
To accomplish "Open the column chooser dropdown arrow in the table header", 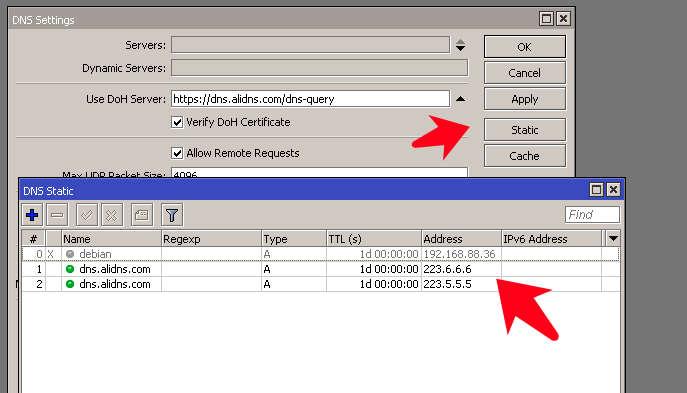I will tap(613, 239).
